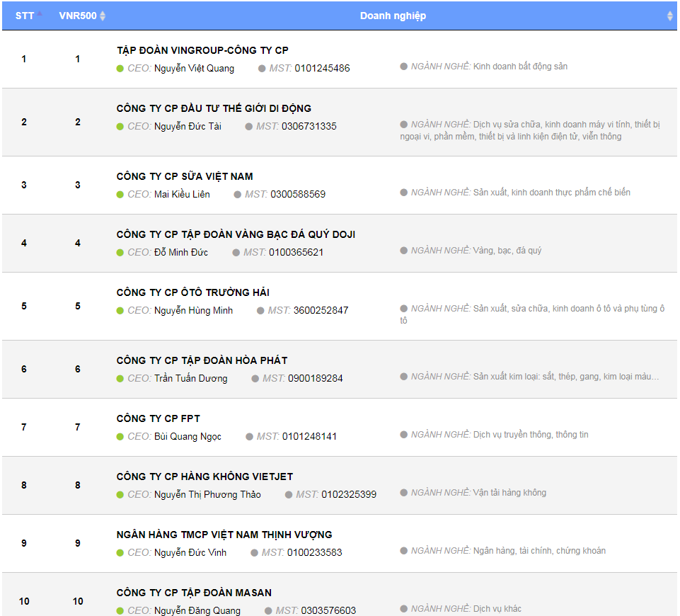Open CÔNG TY CP TẬP ĐOÀN HÒA PHÁT
Image resolution: width=680 pixels, height=616 pixels.
click(202, 360)
